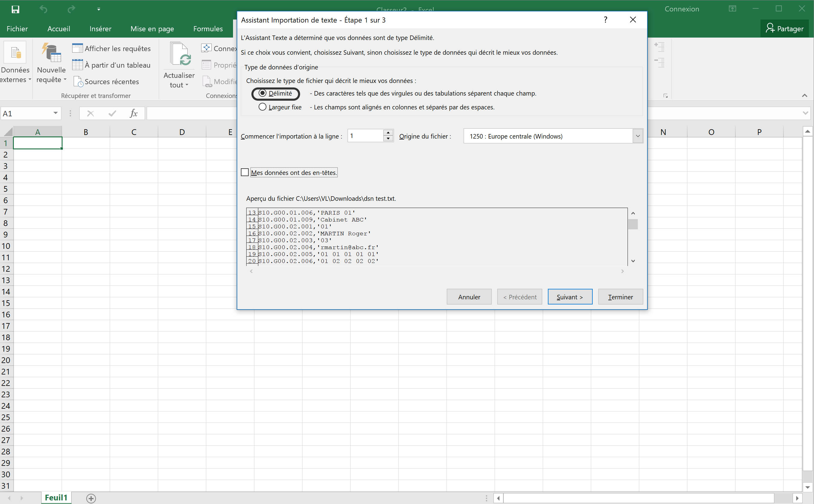Click Afficher les requêtes icon
The image size is (814, 504).
point(77,48)
